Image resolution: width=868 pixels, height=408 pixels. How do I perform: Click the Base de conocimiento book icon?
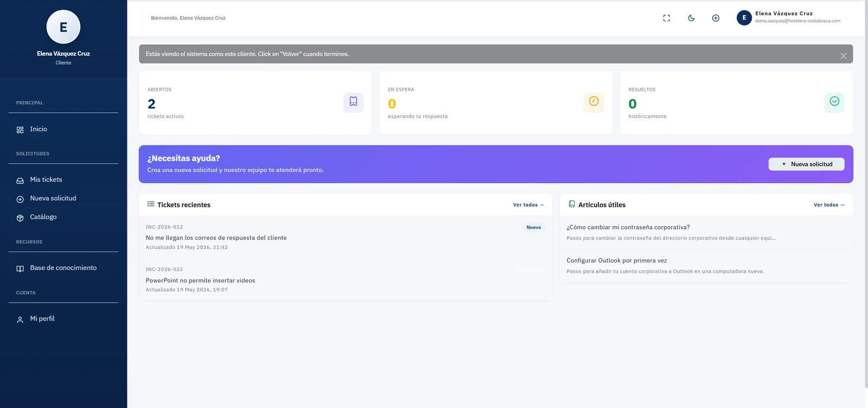click(20, 269)
